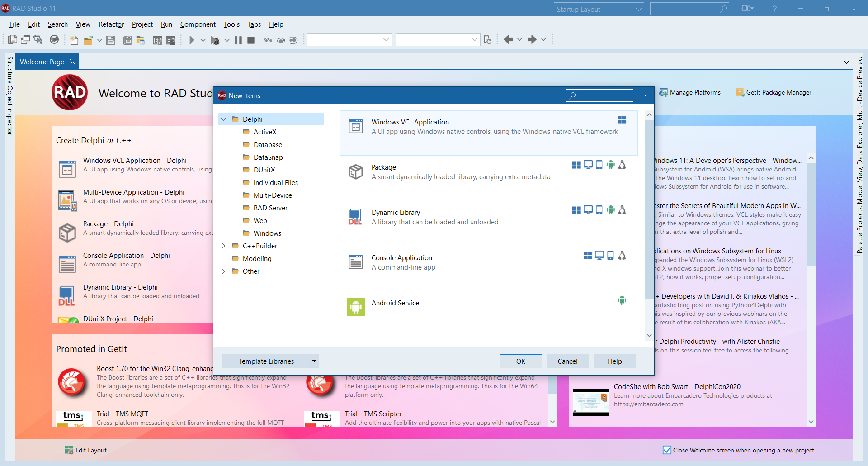Image resolution: width=868 pixels, height=466 pixels.
Task: Click OK in New Items dialog
Action: [x=521, y=361]
